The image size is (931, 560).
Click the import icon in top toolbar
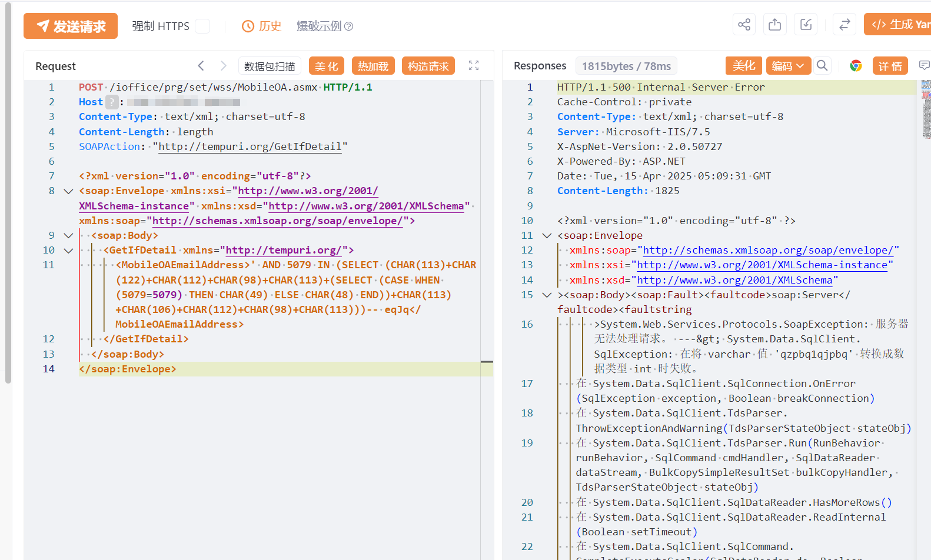click(x=806, y=25)
